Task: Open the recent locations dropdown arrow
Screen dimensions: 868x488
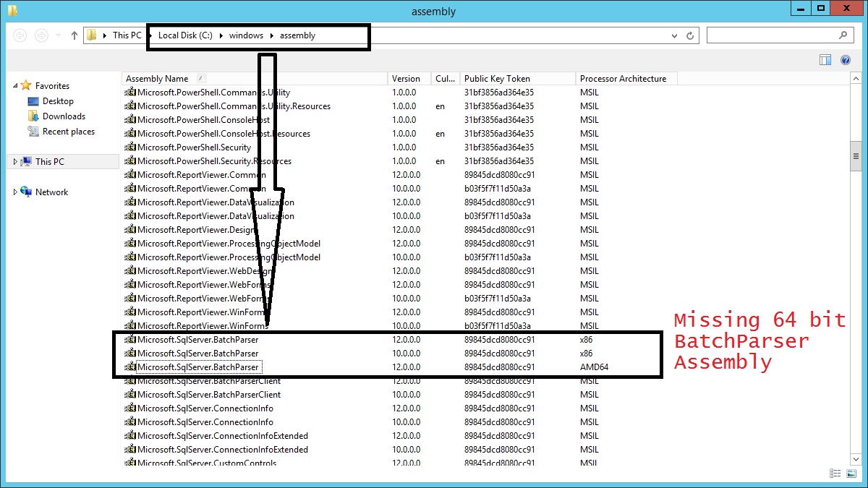Action: [59, 35]
